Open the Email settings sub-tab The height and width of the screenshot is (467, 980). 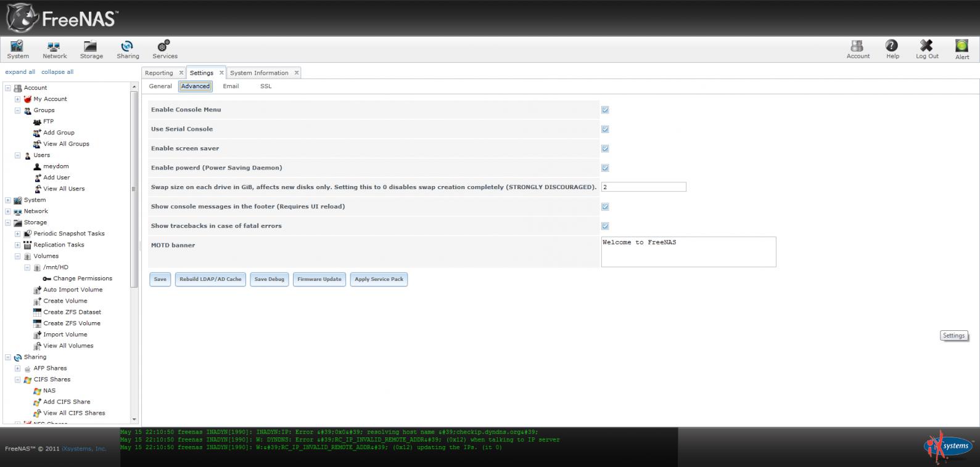click(x=231, y=86)
